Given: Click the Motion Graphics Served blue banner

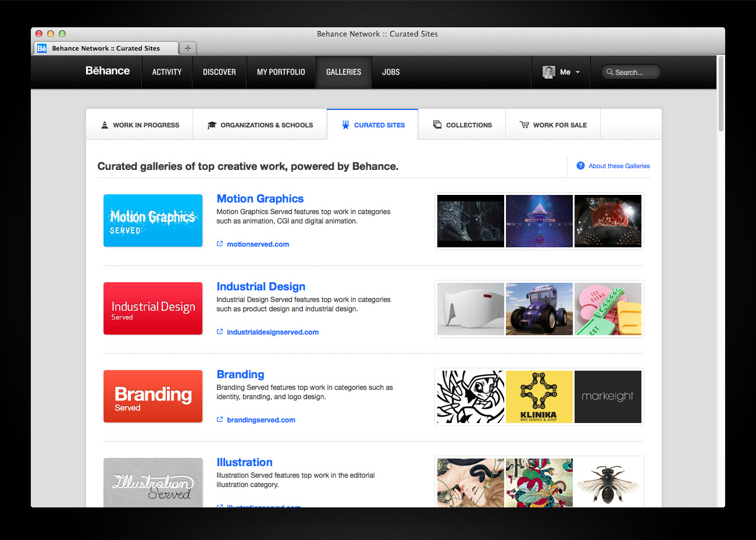Looking at the screenshot, I should [153, 221].
